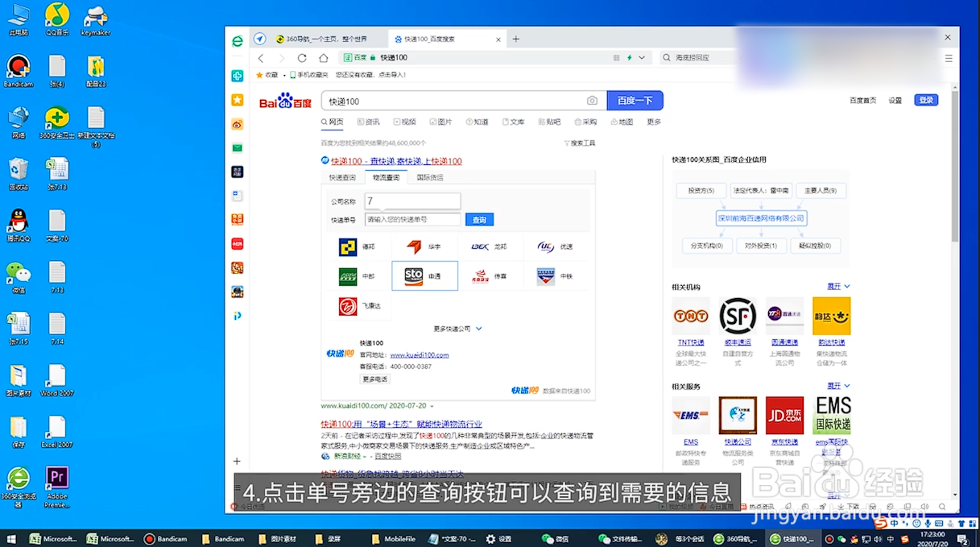
Task: Switch to the 物流查询 tab
Action: (x=386, y=177)
